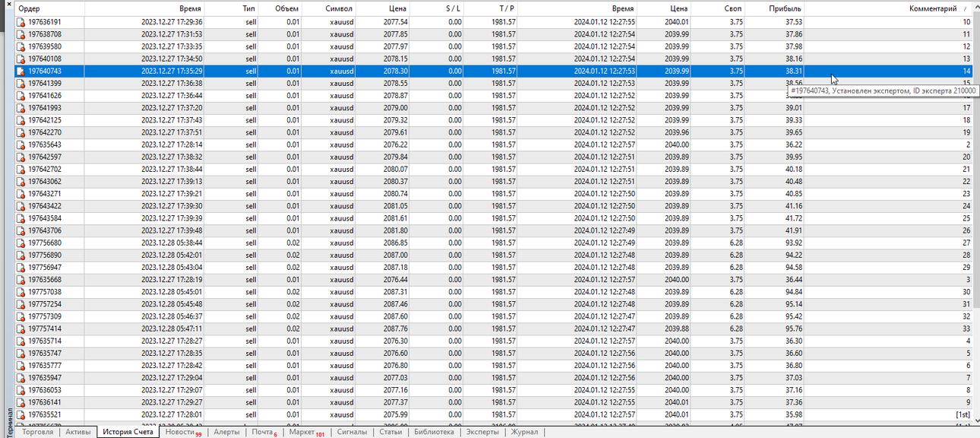This screenshot has height=438, width=980.
Task: Select the comment cell [1st]
Action: 963,414
